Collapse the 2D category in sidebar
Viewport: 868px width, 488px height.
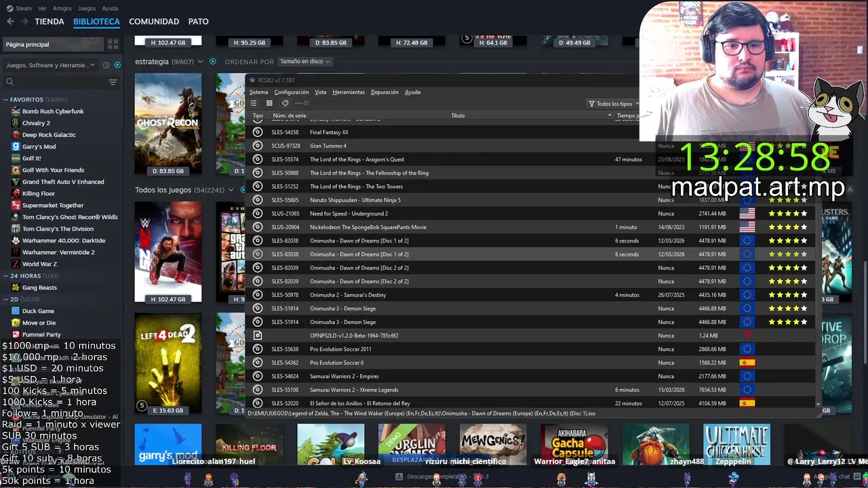click(6, 299)
